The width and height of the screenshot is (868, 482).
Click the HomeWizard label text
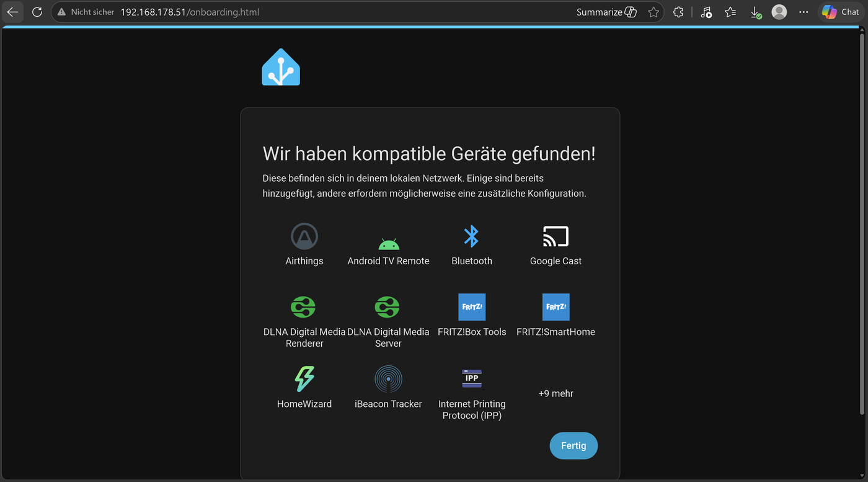click(304, 404)
